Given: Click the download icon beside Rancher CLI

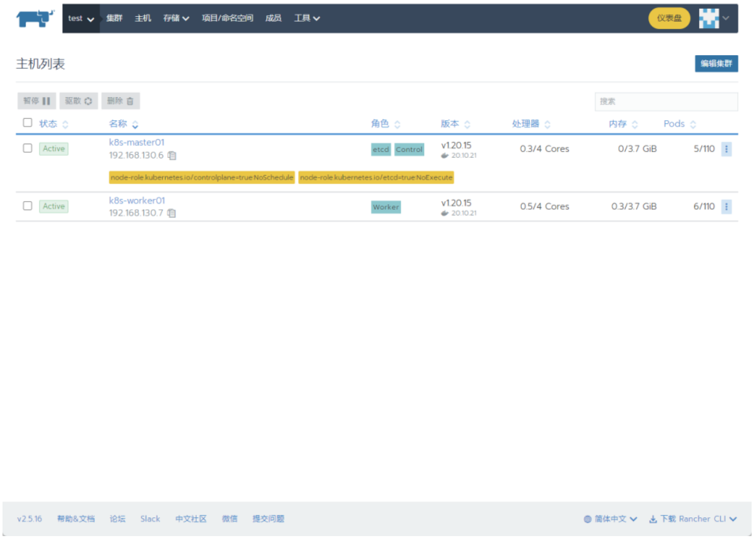Looking at the screenshot, I should coord(654,519).
